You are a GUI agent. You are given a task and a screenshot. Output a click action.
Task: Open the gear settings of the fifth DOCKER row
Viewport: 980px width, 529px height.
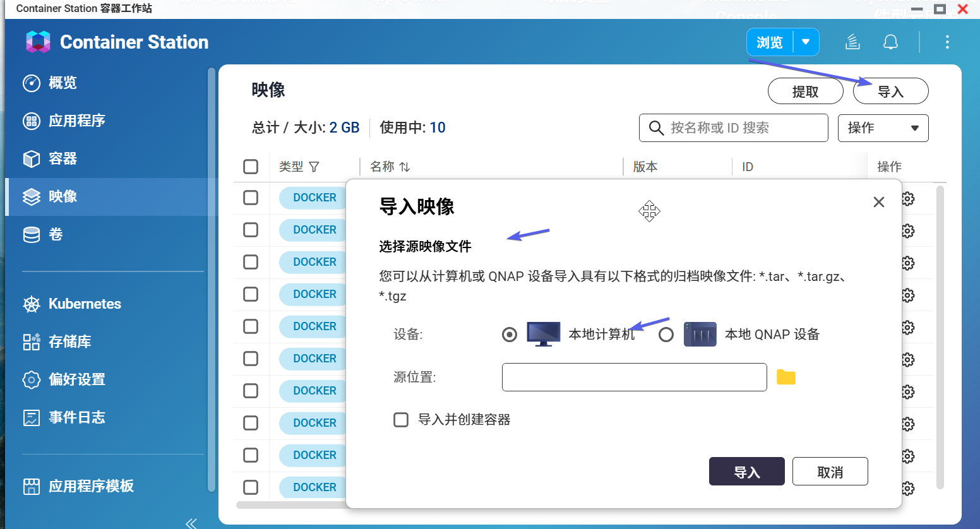908,328
